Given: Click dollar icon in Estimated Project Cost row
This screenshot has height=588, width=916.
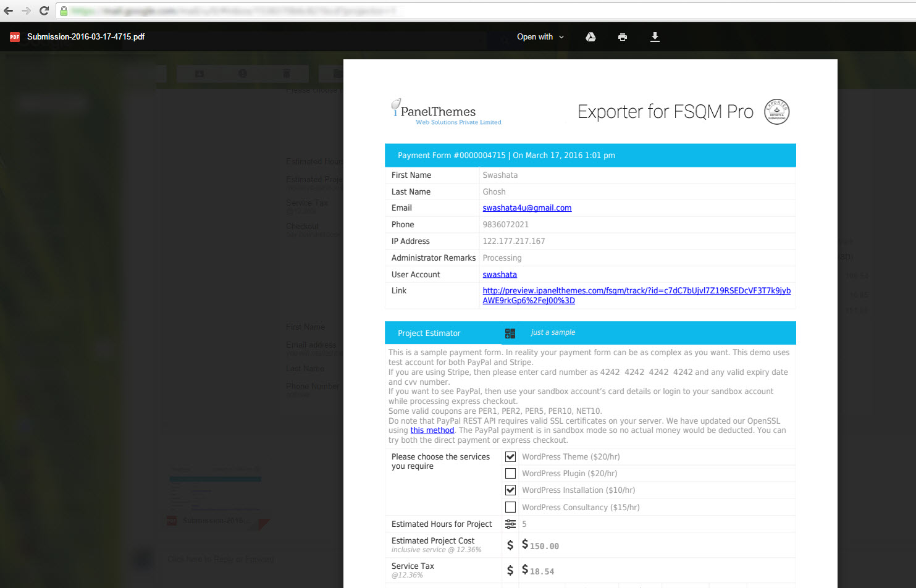Looking at the screenshot, I should pyautogui.click(x=510, y=545).
